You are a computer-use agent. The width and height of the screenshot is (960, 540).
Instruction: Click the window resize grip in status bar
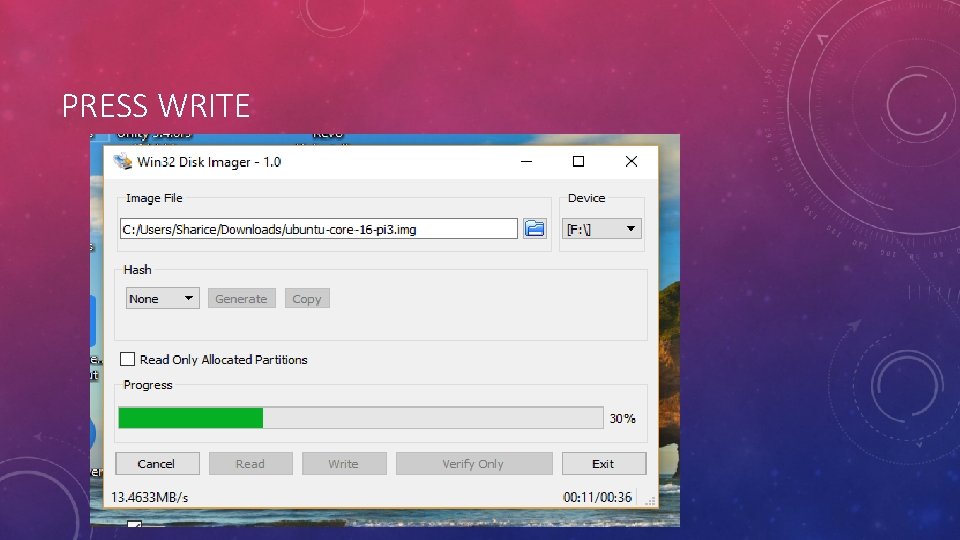(650, 500)
